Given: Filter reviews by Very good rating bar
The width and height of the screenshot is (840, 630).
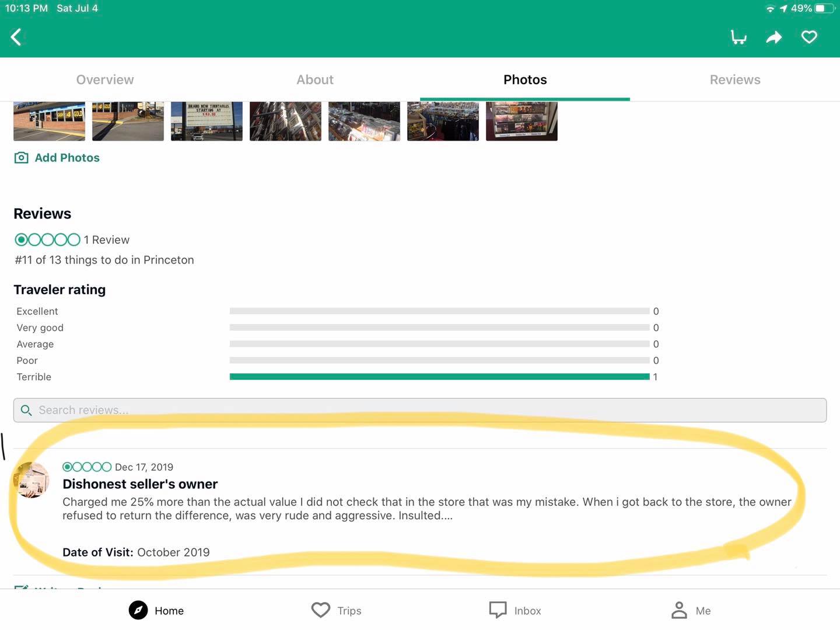Looking at the screenshot, I should point(440,327).
